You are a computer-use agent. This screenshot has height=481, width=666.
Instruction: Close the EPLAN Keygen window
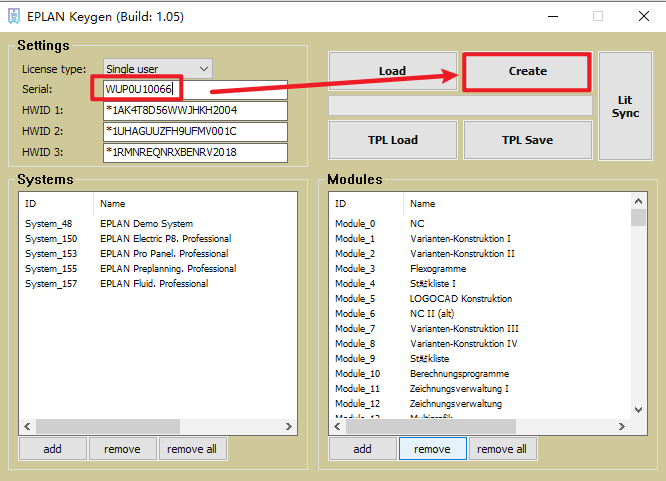click(644, 17)
